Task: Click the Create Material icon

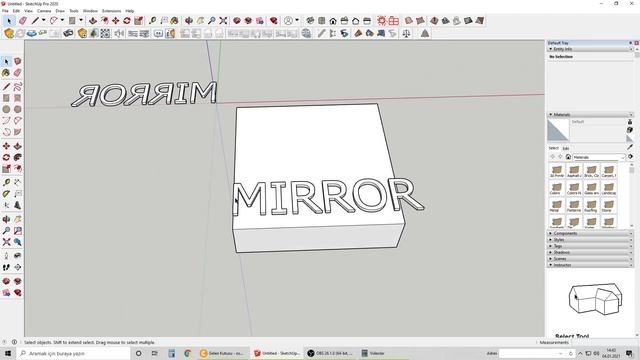Action: click(x=630, y=130)
